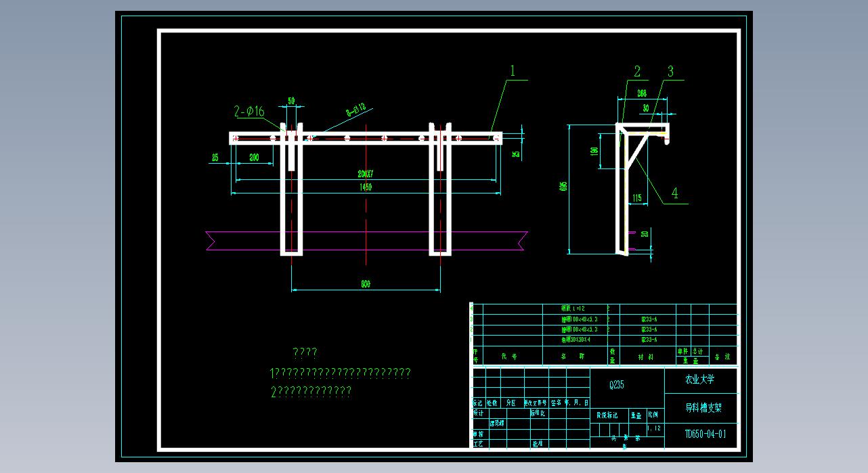Select part callout number 2 label
Screen dimensions: 868x473
pyautogui.click(x=637, y=72)
